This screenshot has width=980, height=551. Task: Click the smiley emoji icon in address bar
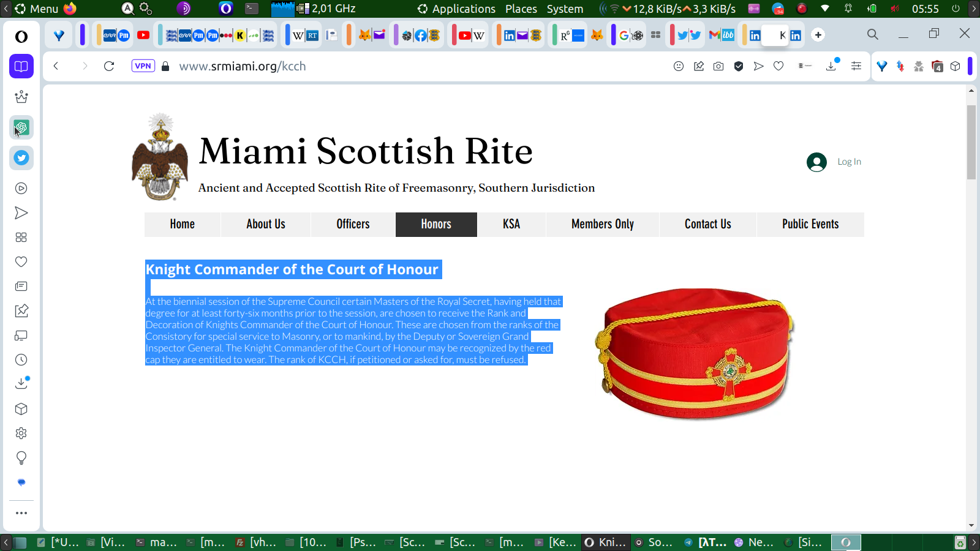[x=679, y=66]
